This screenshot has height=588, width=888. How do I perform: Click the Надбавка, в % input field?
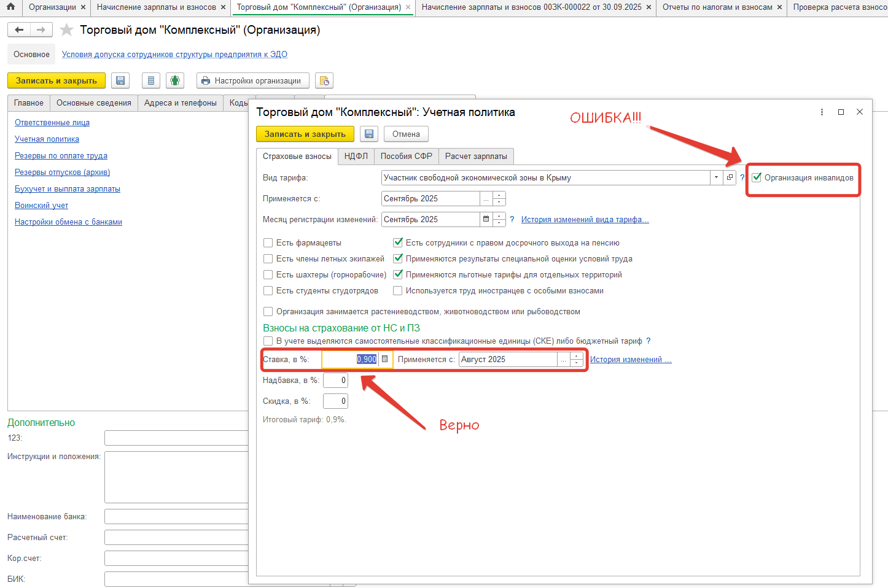(335, 381)
